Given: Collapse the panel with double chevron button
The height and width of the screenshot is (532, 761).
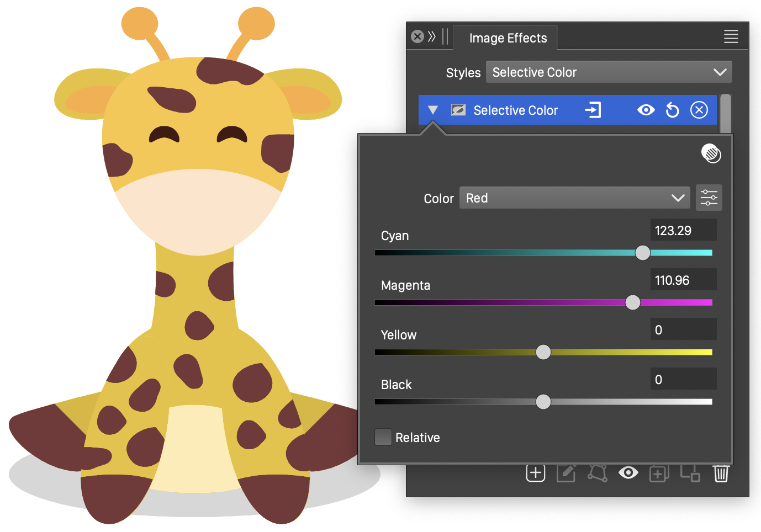Looking at the screenshot, I should point(432,37).
